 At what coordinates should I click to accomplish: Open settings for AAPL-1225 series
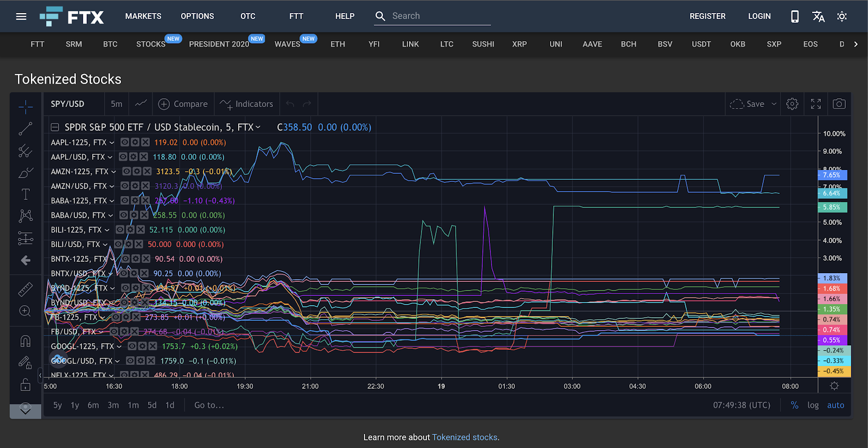pyautogui.click(x=135, y=142)
